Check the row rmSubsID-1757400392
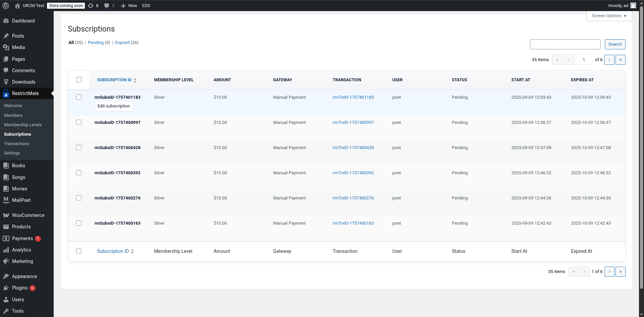Image resolution: width=644 pixels, height=317 pixels. click(79, 173)
